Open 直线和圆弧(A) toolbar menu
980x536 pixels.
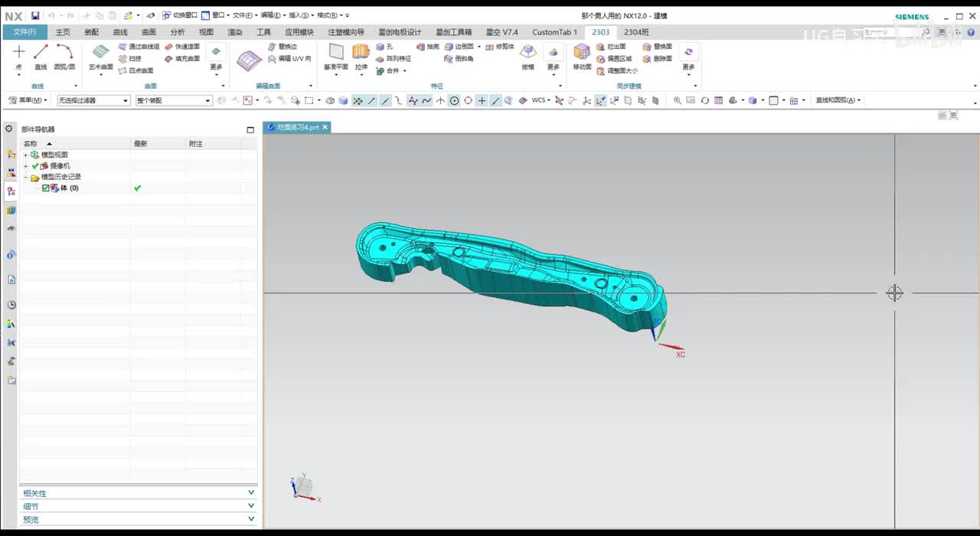point(838,100)
